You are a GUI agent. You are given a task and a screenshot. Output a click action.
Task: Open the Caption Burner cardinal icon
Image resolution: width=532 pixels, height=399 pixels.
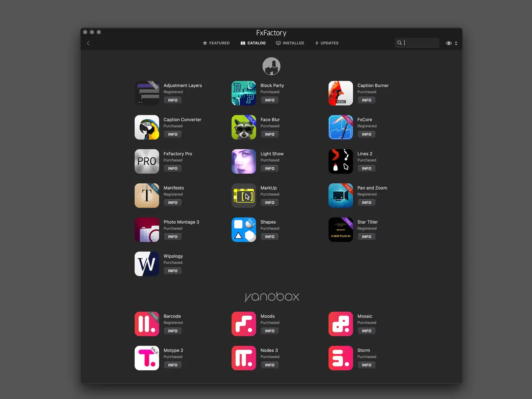tap(340, 93)
